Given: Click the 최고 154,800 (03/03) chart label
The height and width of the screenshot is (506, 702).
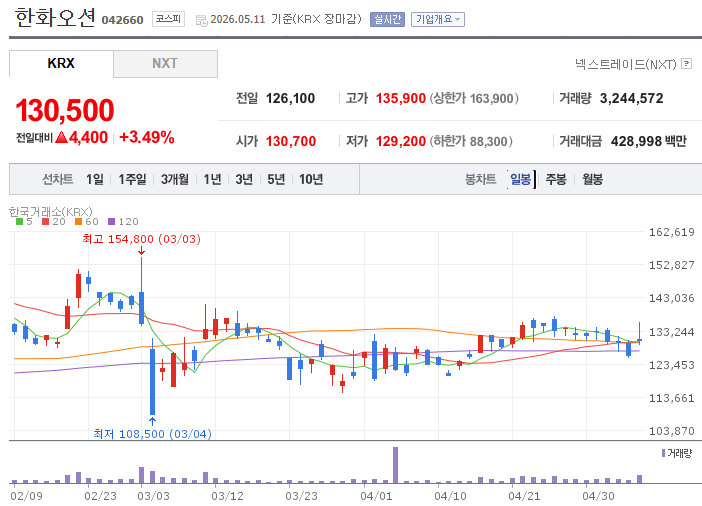Looking at the screenshot, I should pyautogui.click(x=141, y=239).
